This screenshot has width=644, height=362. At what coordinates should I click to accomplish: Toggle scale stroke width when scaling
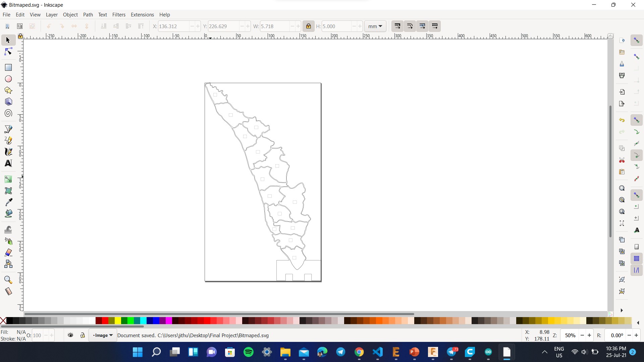pyautogui.click(x=397, y=26)
